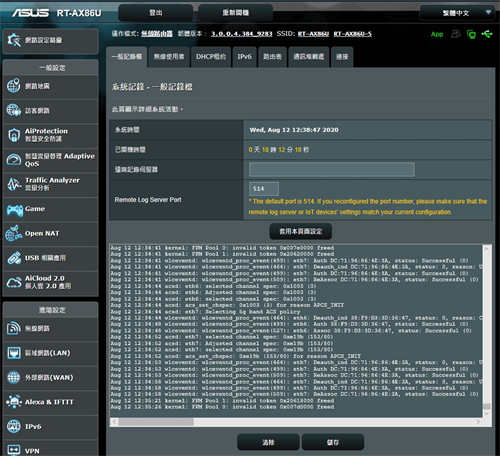
Task: Open the Open NAT icon
Action: [14, 233]
